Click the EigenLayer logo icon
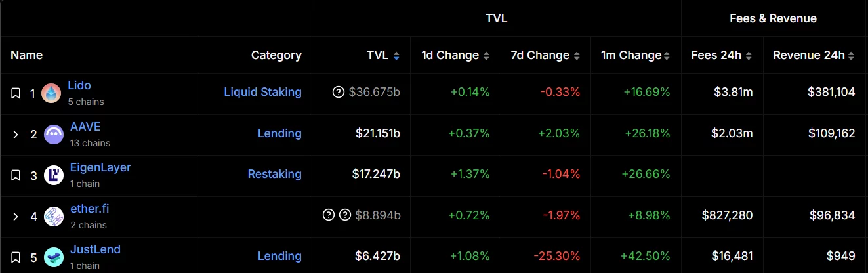Image resolution: width=868 pixels, height=273 pixels. point(54,175)
